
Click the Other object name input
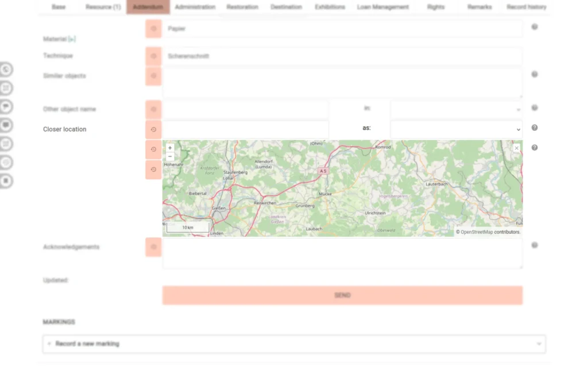(x=246, y=110)
